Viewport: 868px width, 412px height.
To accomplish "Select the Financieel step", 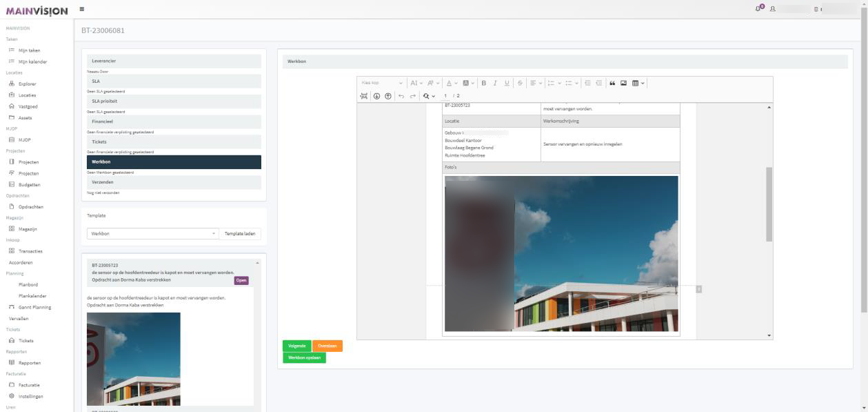I will click(174, 121).
